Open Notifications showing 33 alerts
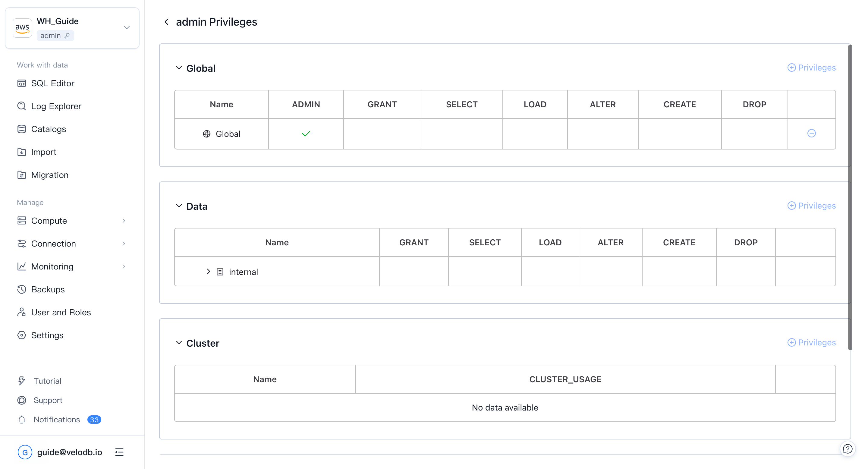 pyautogui.click(x=57, y=420)
